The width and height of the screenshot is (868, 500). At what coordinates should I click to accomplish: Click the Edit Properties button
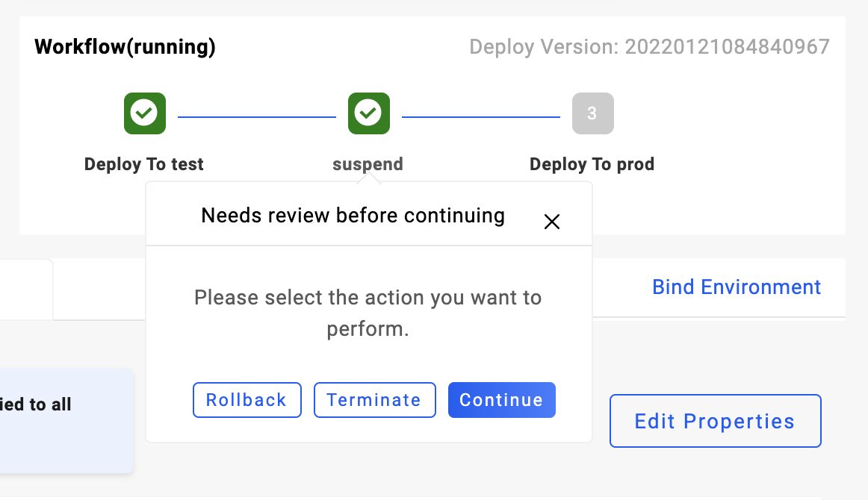715,421
